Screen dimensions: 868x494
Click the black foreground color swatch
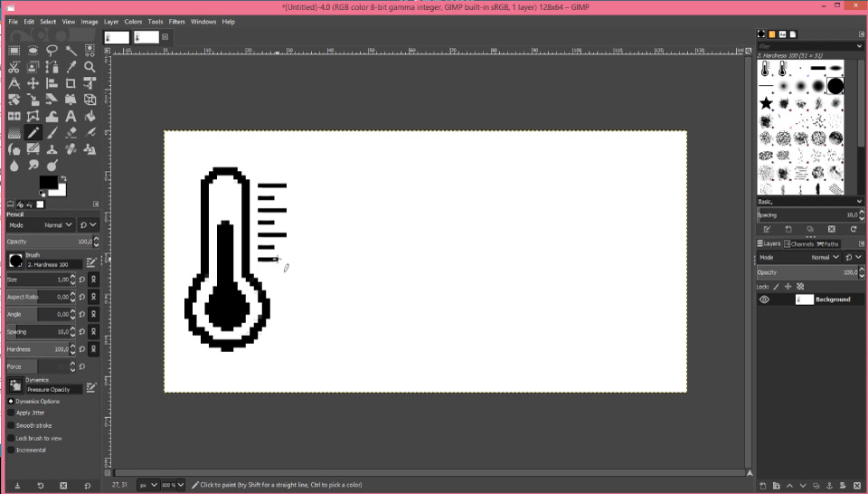(47, 183)
